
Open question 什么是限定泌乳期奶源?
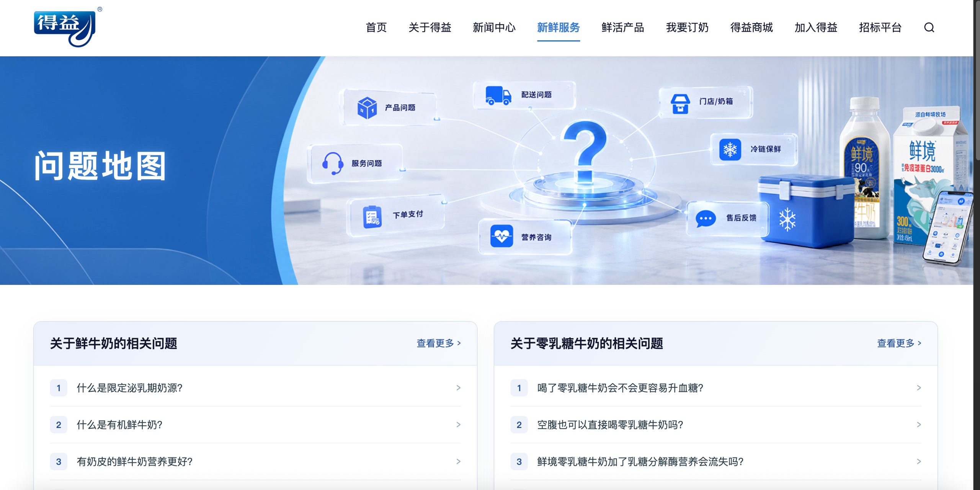pos(255,388)
